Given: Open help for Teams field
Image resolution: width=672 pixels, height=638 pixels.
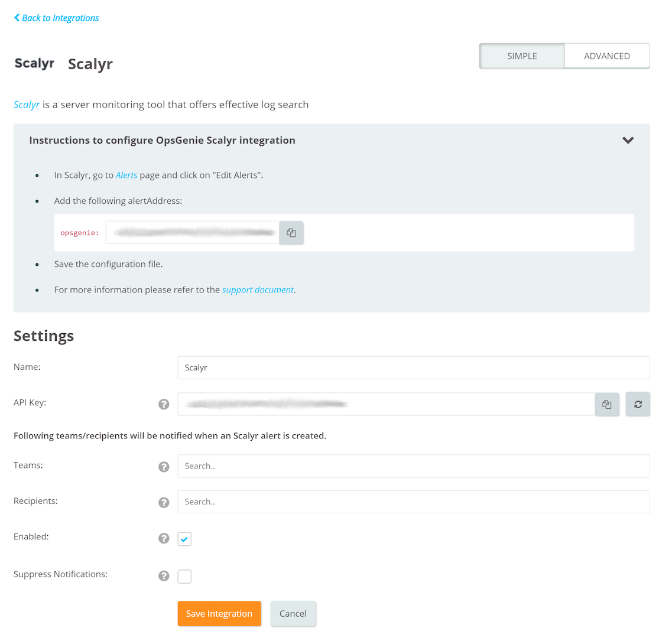Looking at the screenshot, I should 164,467.
